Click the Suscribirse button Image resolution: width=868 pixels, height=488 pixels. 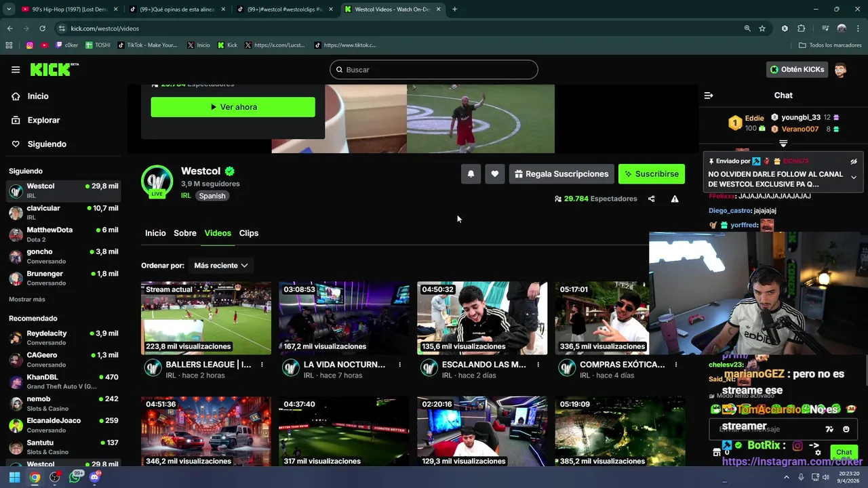point(652,174)
